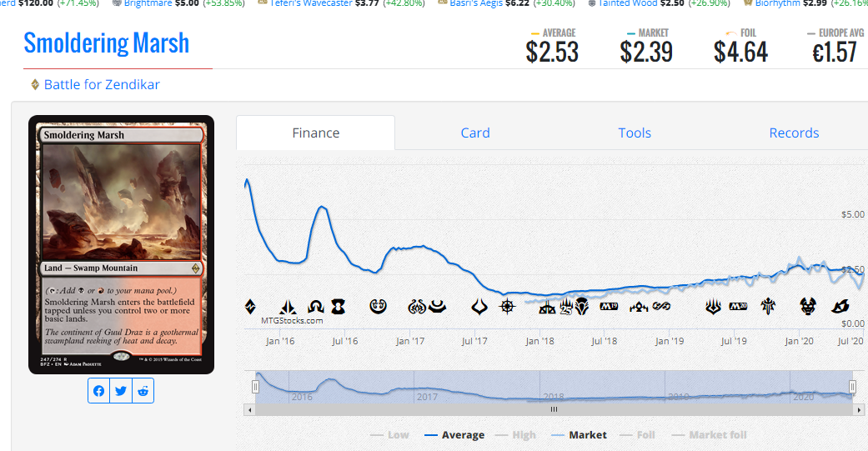Click the Ultimate Masters set marker

coord(661,306)
